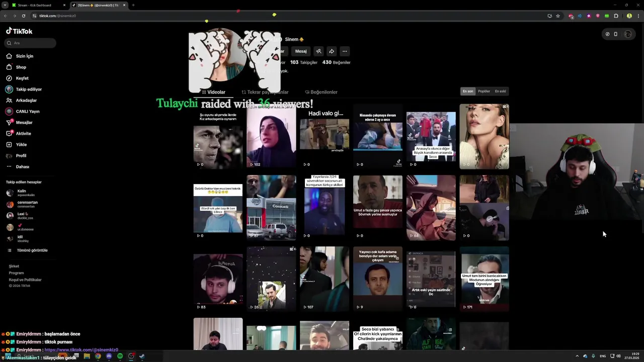This screenshot has height=362, width=644.
Task: Click the share profile arrow icon
Action: [332, 51]
